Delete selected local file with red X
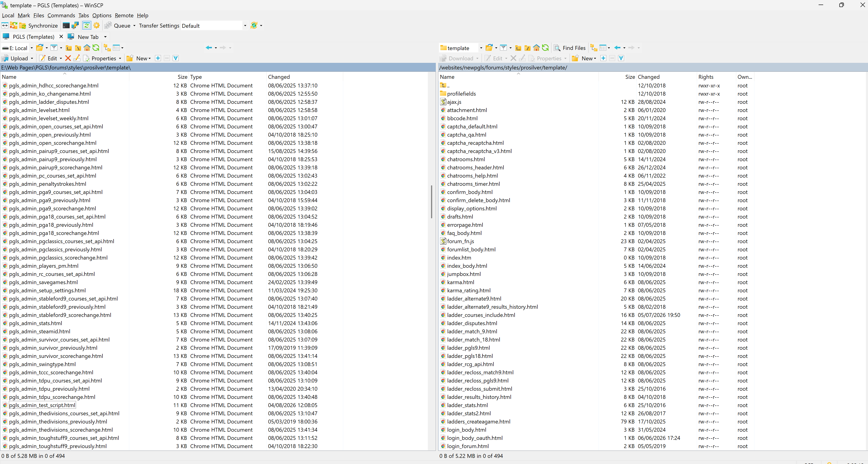 [x=68, y=58]
